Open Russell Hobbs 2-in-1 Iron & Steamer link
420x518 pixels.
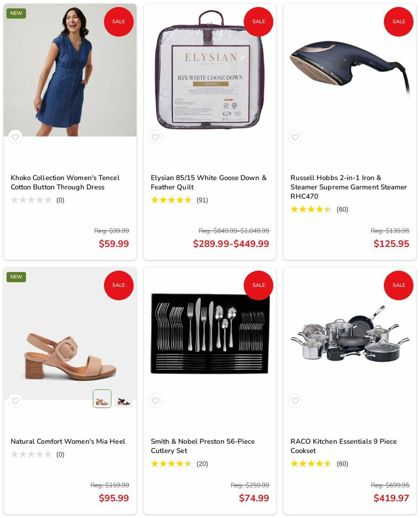pos(348,187)
